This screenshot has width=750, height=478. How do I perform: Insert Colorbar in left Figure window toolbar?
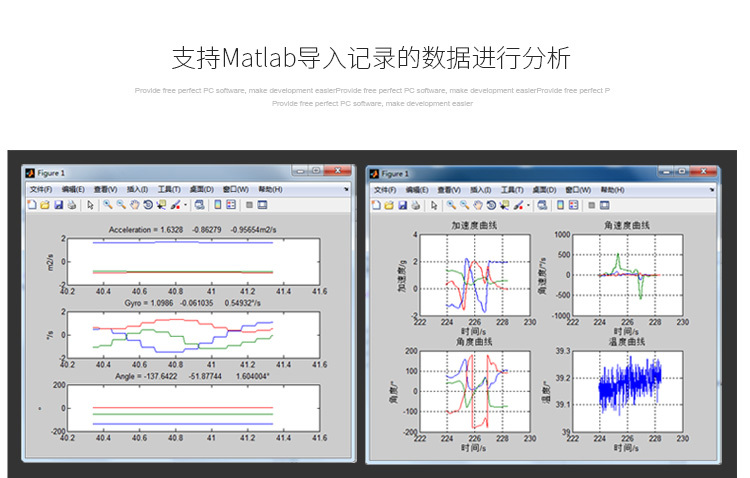pyautogui.click(x=217, y=205)
